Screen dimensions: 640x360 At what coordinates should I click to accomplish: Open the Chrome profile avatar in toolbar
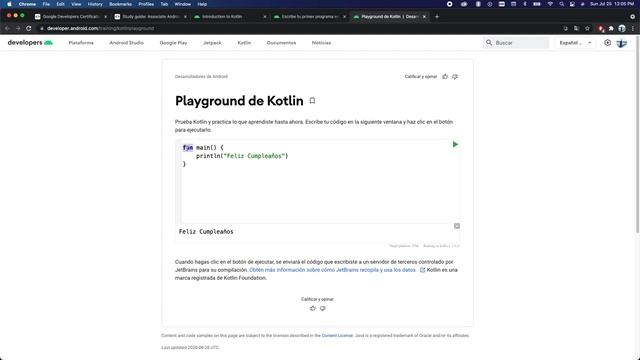[622, 28]
